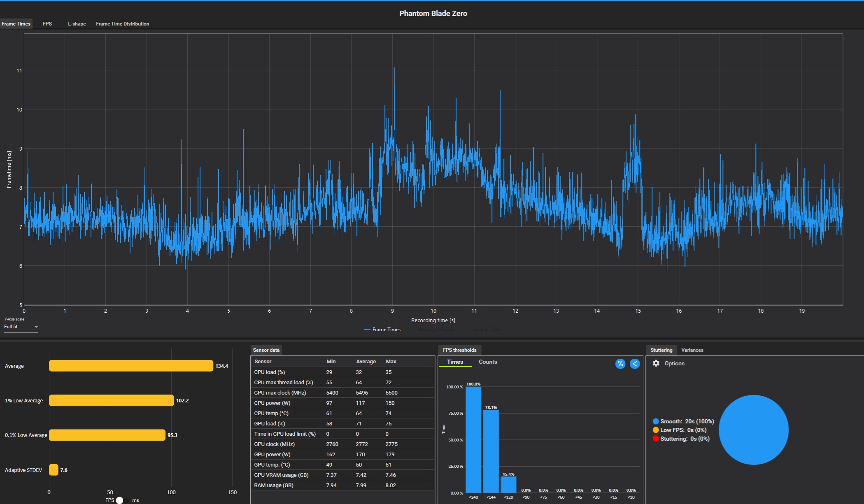Click the Adaptive STDEV bar
The height and width of the screenshot is (504, 864).
(x=54, y=470)
